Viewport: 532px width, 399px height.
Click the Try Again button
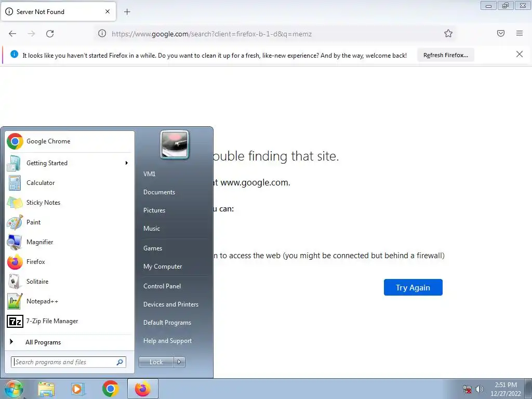(413, 287)
